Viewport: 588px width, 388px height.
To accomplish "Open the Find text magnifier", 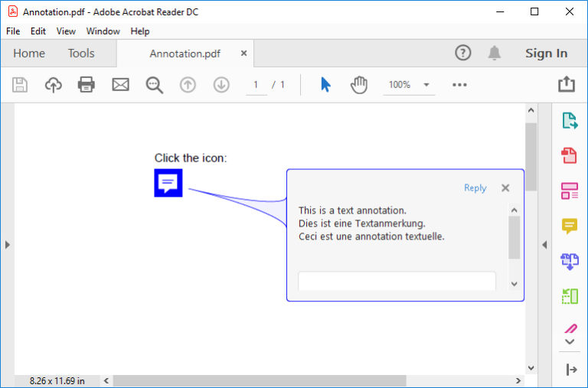I will [x=154, y=85].
